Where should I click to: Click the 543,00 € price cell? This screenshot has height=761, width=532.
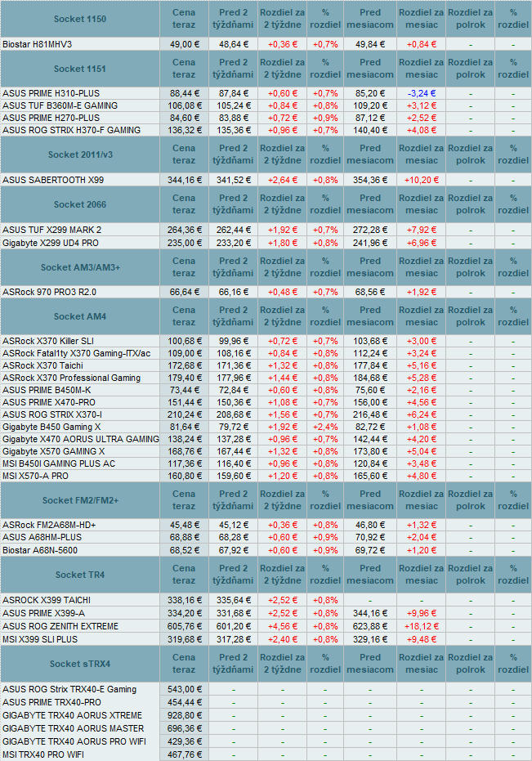pyautogui.click(x=184, y=689)
